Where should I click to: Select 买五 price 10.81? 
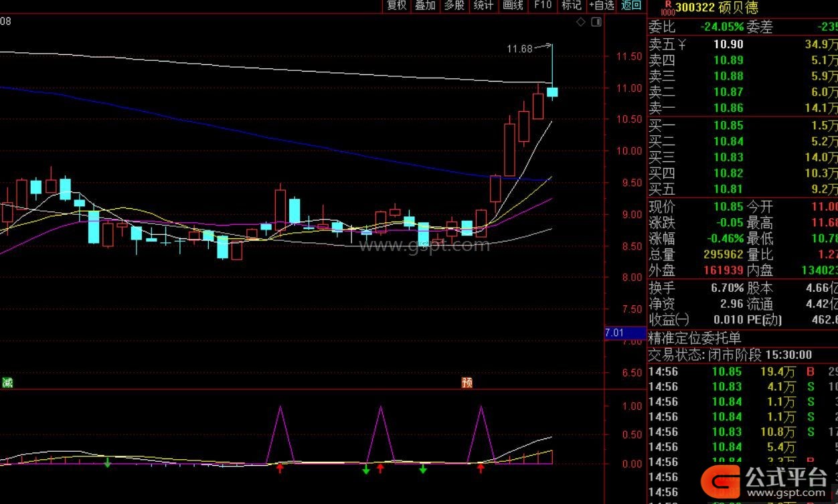[x=728, y=189]
